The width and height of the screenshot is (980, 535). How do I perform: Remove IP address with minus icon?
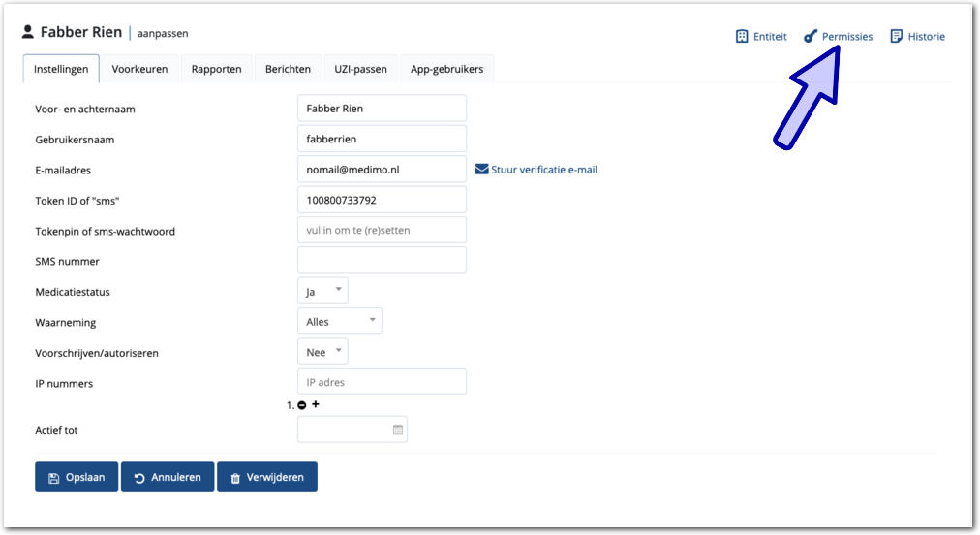coord(302,405)
